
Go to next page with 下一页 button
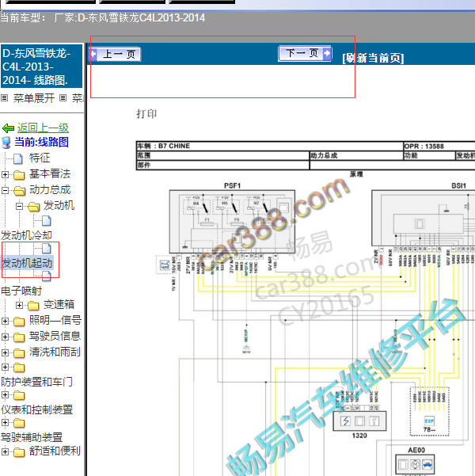[x=305, y=53]
